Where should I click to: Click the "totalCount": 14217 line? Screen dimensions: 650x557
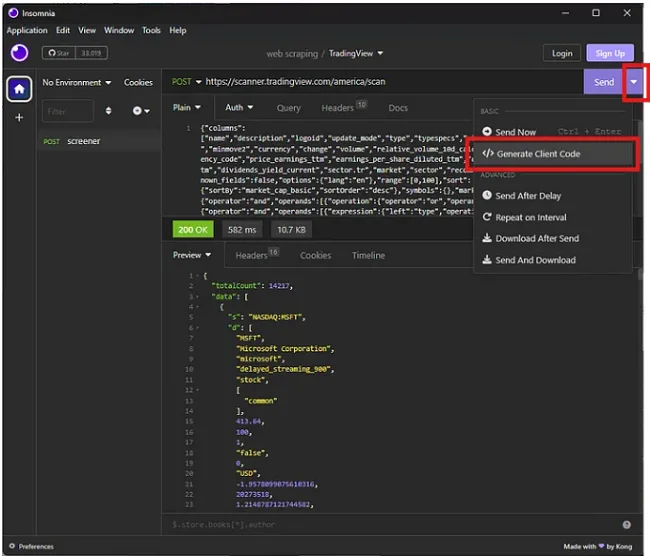click(x=252, y=286)
